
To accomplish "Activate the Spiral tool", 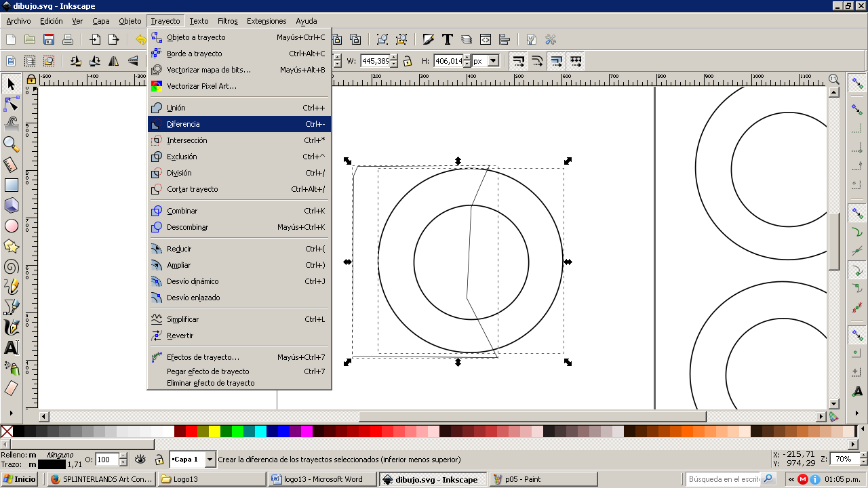I will [12, 266].
